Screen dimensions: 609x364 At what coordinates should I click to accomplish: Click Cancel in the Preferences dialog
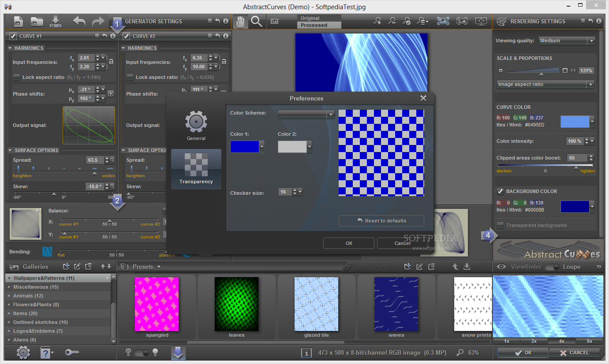tap(403, 243)
